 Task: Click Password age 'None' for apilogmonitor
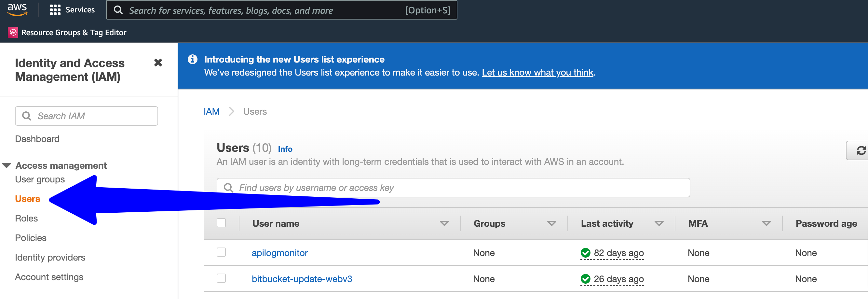tap(806, 253)
